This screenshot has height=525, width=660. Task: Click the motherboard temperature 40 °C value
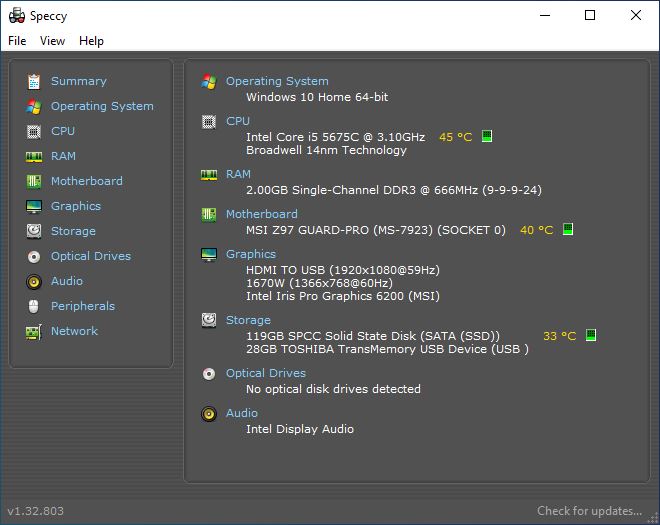[537, 230]
